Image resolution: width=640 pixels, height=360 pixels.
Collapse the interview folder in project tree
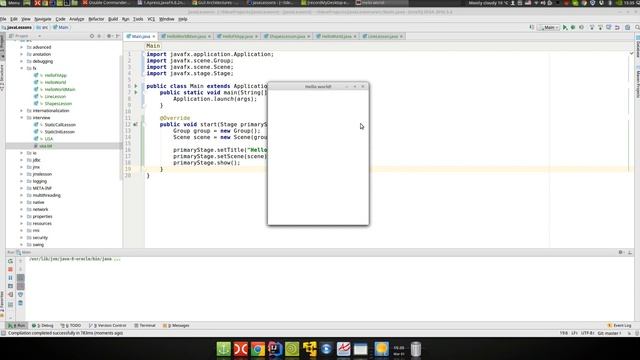click(22, 118)
